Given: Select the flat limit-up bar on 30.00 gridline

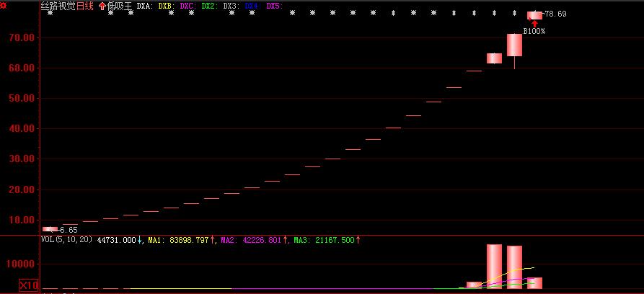Looking at the screenshot, I should 332,159.
